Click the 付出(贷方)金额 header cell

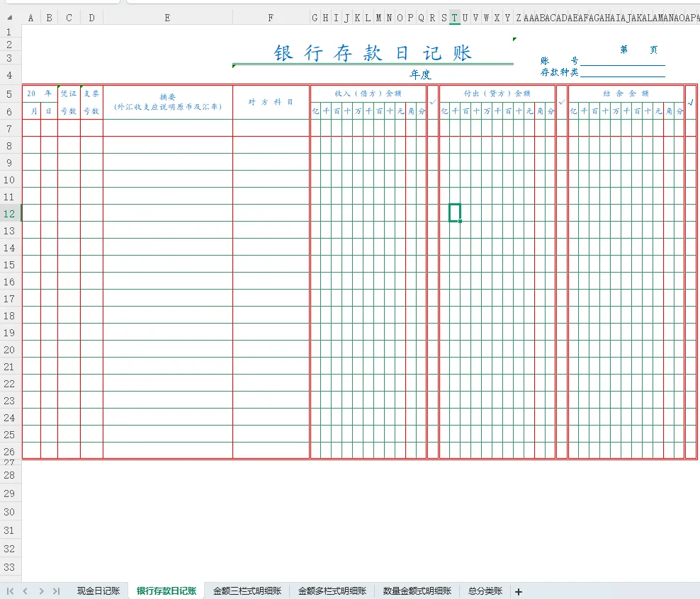497,93
